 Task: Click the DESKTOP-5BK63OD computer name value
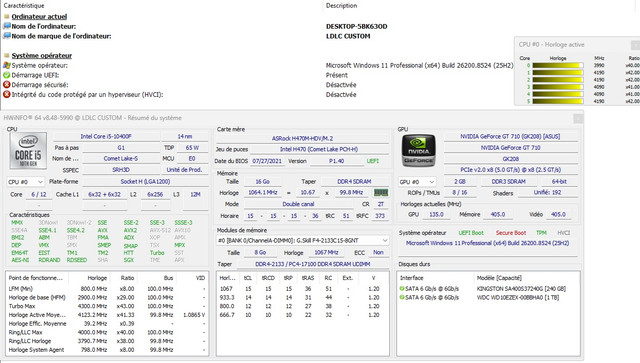pyautogui.click(x=356, y=26)
